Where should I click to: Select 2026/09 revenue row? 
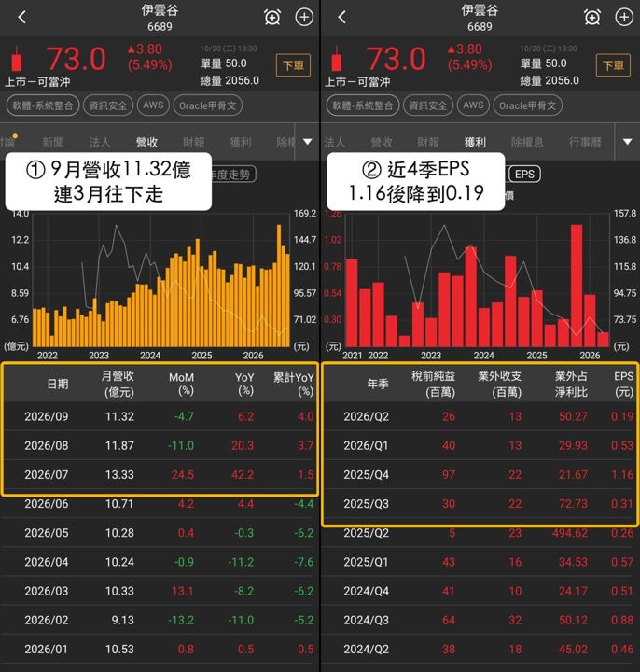pos(160,416)
